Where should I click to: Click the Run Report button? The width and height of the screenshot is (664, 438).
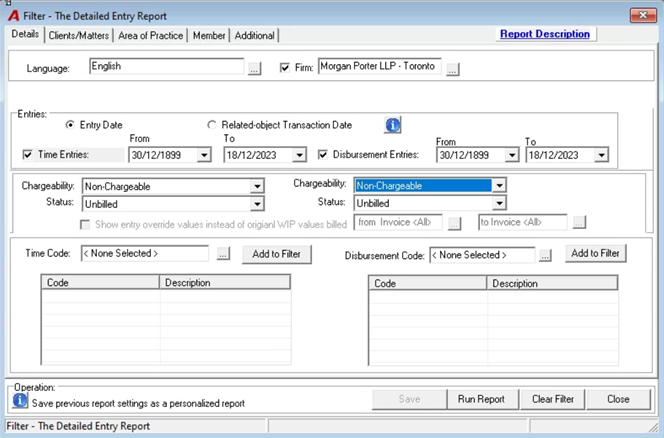pos(481,399)
